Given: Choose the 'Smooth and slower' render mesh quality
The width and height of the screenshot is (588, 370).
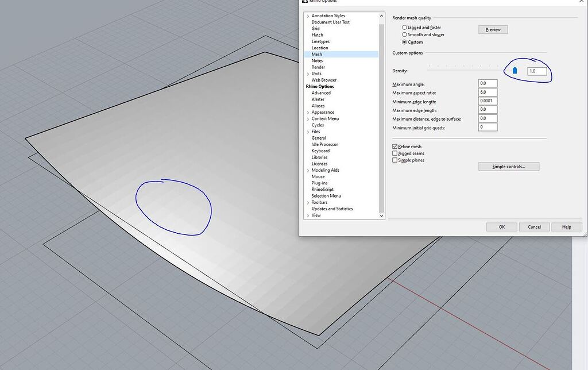Looking at the screenshot, I should 404,34.
